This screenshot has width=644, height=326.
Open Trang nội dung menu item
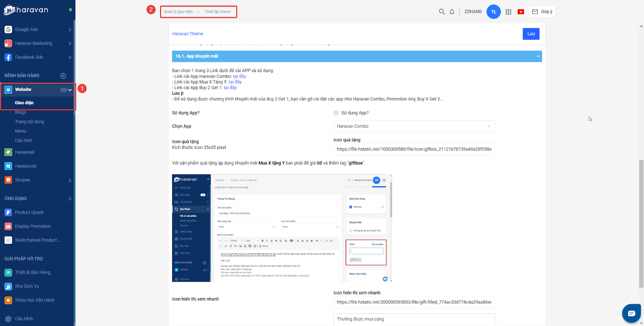pyautogui.click(x=29, y=122)
